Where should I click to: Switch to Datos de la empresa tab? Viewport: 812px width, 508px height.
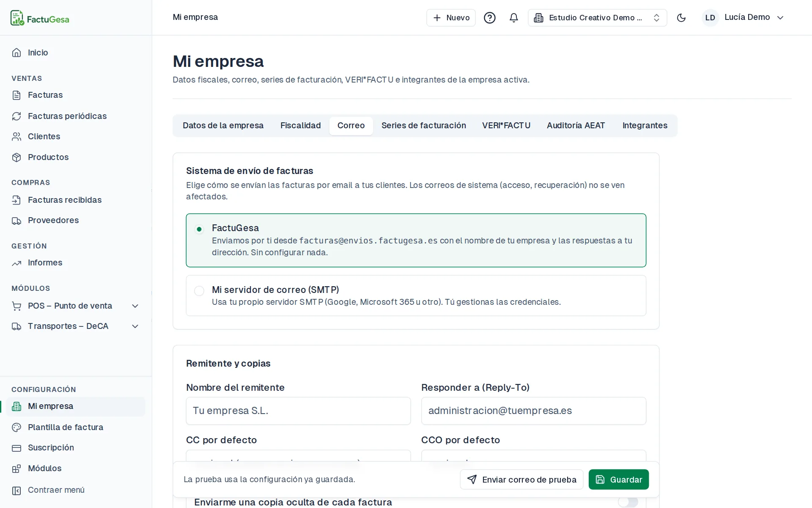tap(223, 125)
